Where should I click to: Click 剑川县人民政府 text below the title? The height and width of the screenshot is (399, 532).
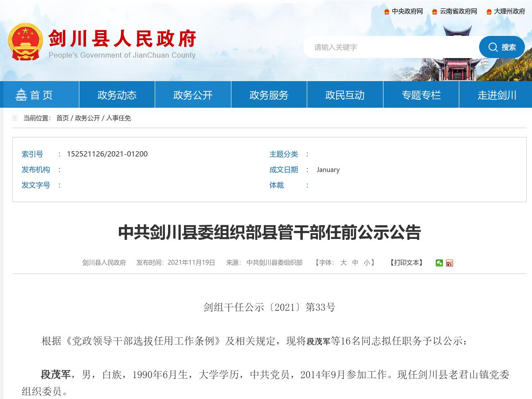(104, 262)
